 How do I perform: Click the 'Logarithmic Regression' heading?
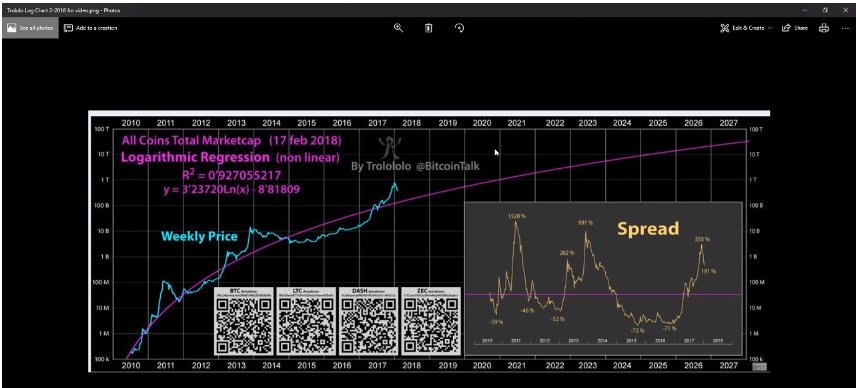click(195, 158)
